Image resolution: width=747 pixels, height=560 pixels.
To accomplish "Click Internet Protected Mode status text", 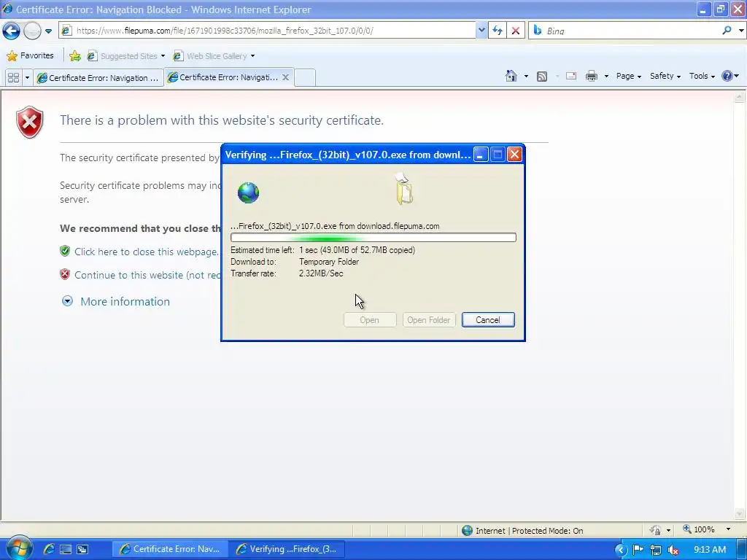I will 530,531.
